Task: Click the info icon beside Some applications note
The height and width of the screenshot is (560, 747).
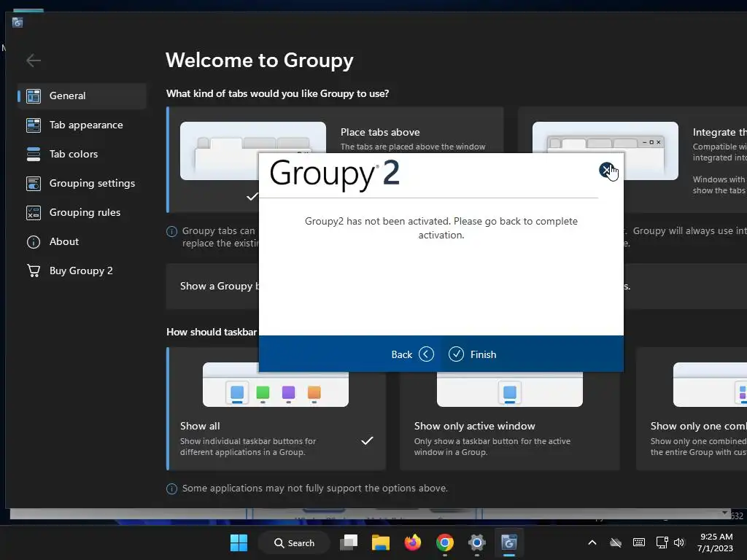Action: coord(171,489)
